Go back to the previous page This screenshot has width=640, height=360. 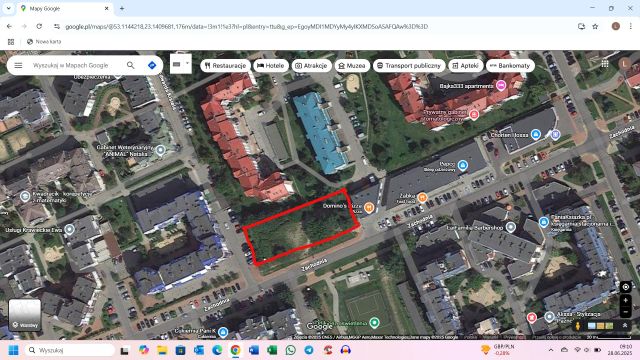[x=9, y=27]
